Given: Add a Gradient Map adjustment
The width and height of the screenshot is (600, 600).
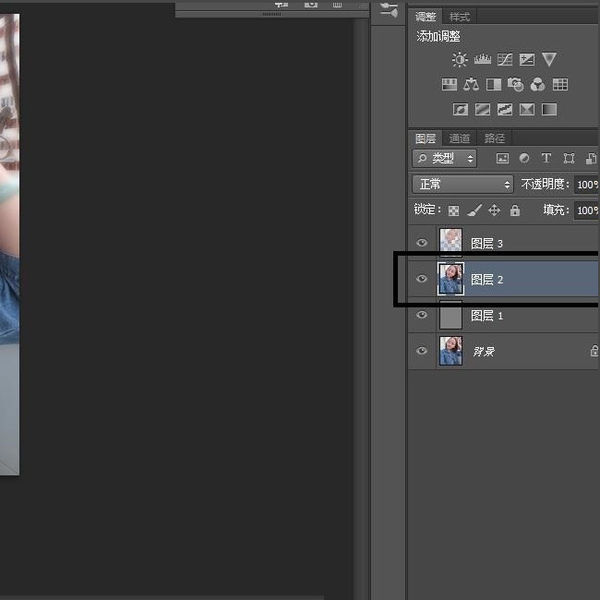Looking at the screenshot, I should (549, 109).
